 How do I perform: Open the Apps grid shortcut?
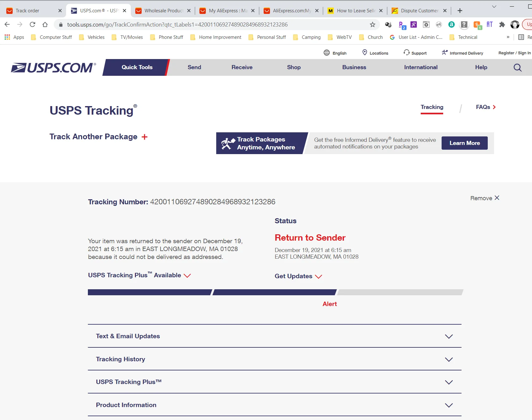click(x=15, y=37)
